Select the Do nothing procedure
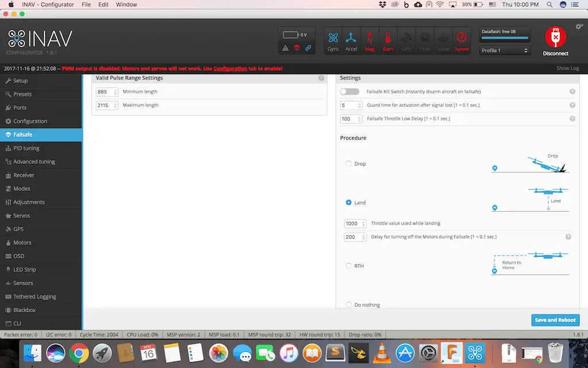 point(349,305)
